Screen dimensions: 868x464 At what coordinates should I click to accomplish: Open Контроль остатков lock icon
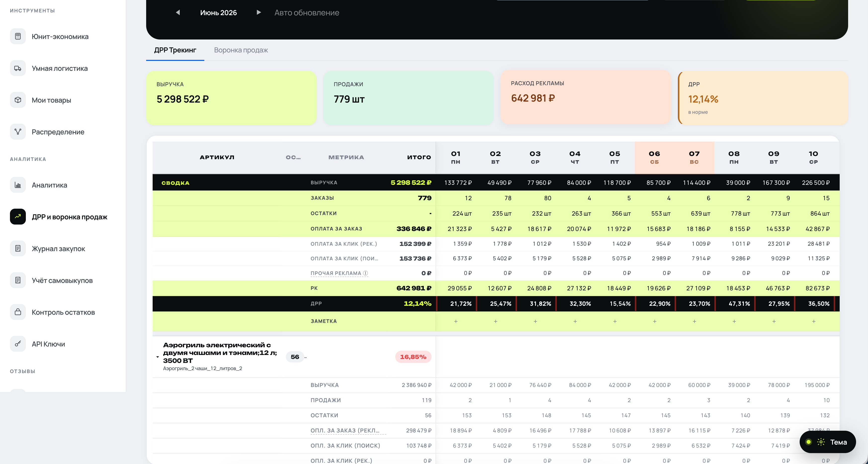(18, 312)
